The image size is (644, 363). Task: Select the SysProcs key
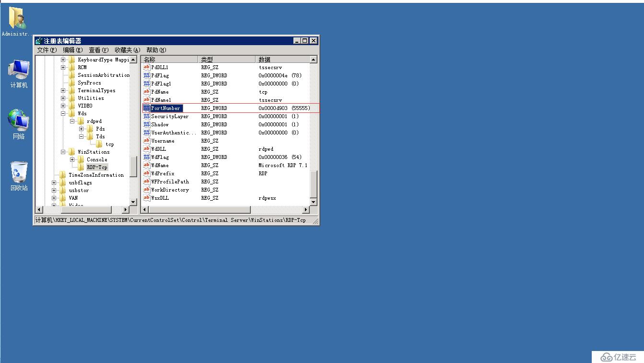pos(89,83)
